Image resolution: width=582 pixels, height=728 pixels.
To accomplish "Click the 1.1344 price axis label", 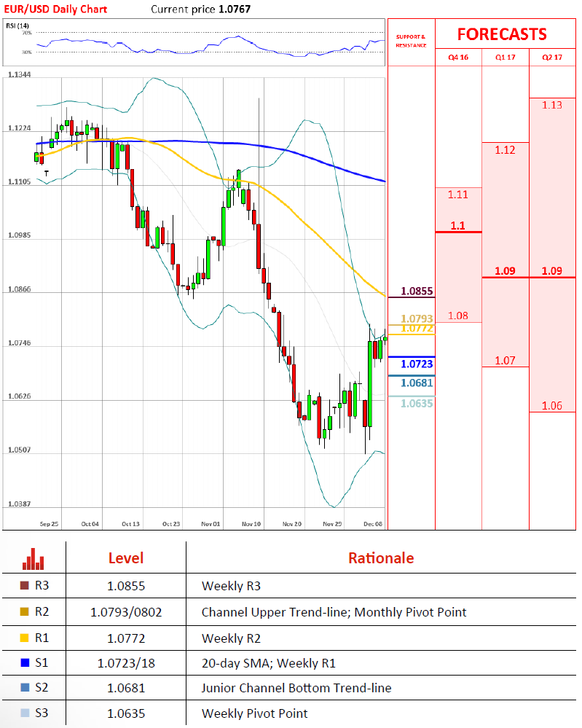I will 20,74.
